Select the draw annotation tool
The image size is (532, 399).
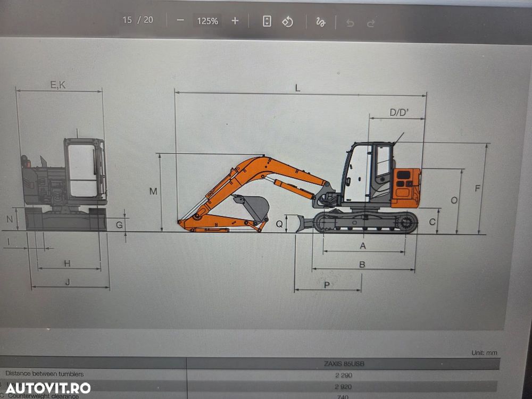click(320, 22)
